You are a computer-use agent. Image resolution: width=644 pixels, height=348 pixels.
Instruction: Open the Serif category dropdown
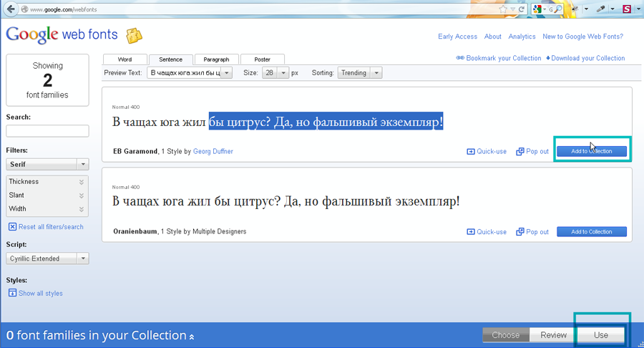(x=83, y=165)
